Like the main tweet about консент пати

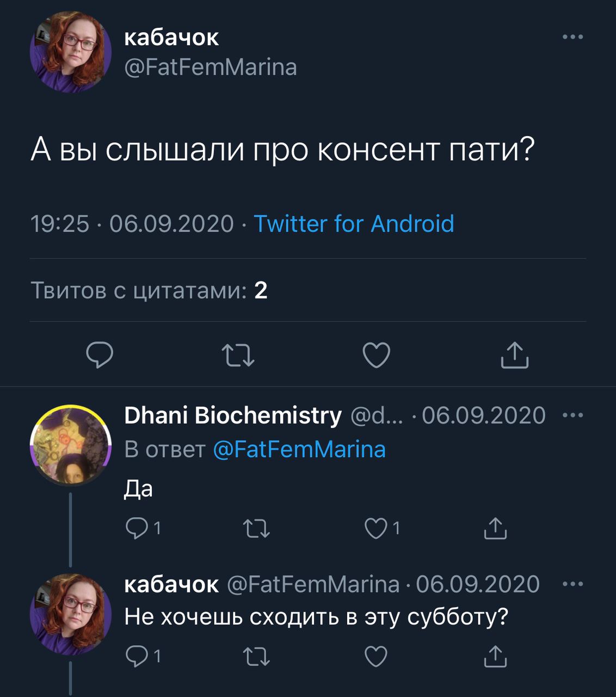coord(377,355)
